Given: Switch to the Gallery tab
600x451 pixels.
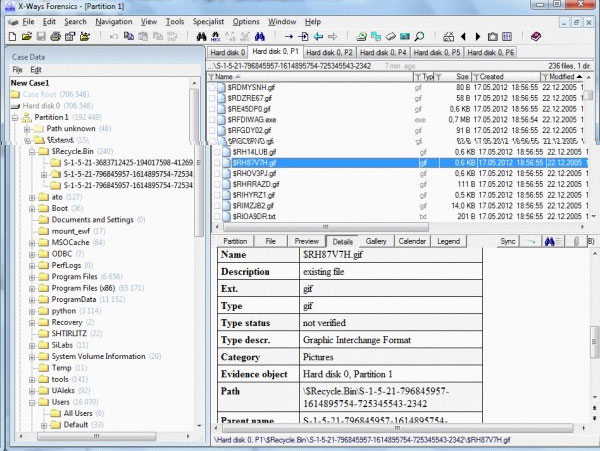Looking at the screenshot, I should (x=376, y=241).
